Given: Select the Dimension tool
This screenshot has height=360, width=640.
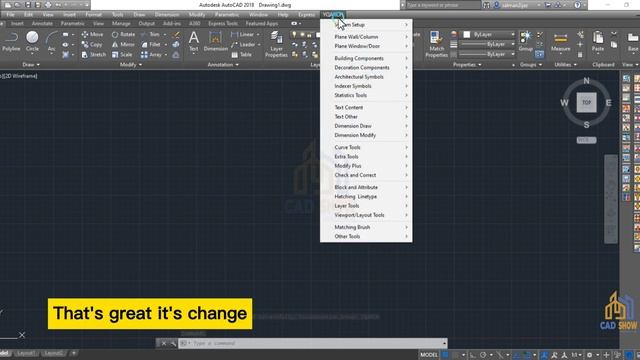Looking at the screenshot, I should point(216,41).
